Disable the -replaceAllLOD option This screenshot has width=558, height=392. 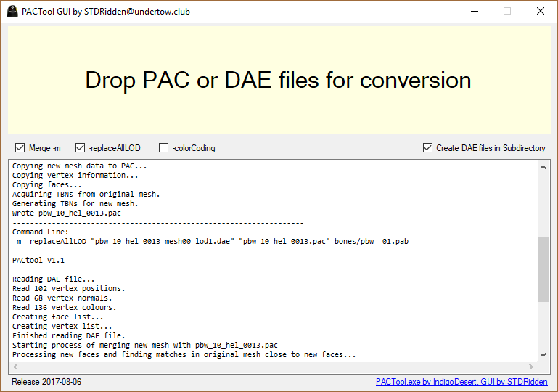click(80, 148)
